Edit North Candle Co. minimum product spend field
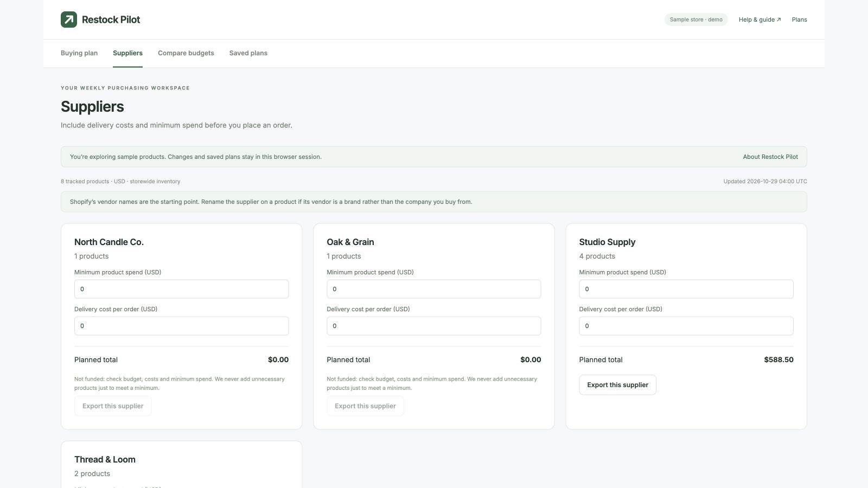Image resolution: width=868 pixels, height=488 pixels. point(181,289)
